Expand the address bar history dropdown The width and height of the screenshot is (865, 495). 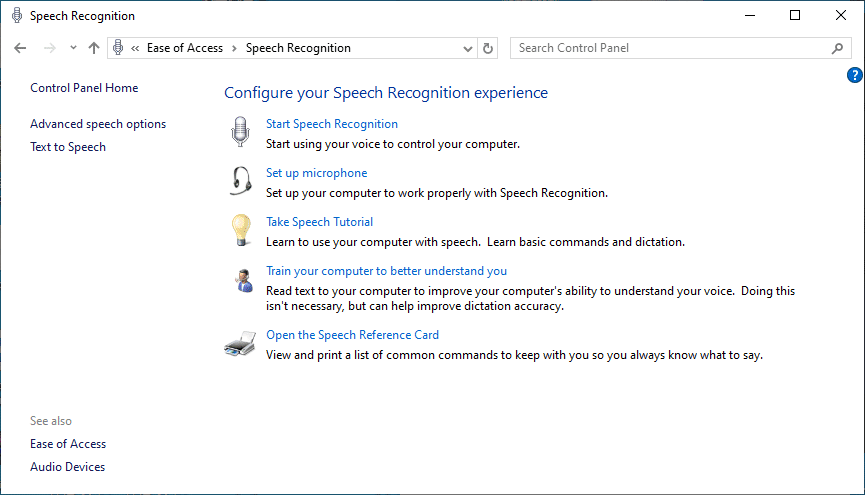click(x=468, y=49)
